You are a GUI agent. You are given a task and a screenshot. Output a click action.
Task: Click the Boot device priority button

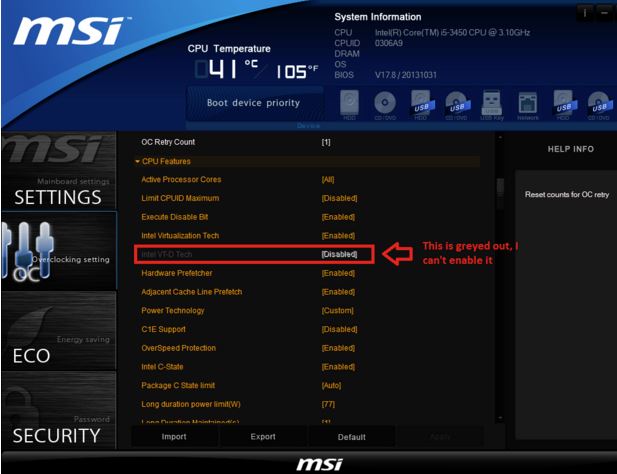(x=253, y=103)
